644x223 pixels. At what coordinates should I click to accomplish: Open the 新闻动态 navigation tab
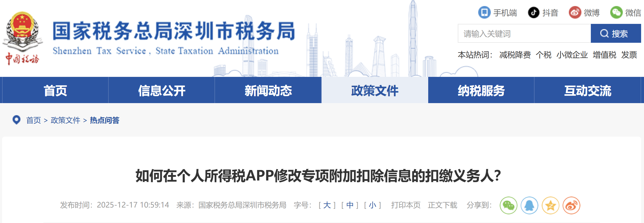(268, 90)
